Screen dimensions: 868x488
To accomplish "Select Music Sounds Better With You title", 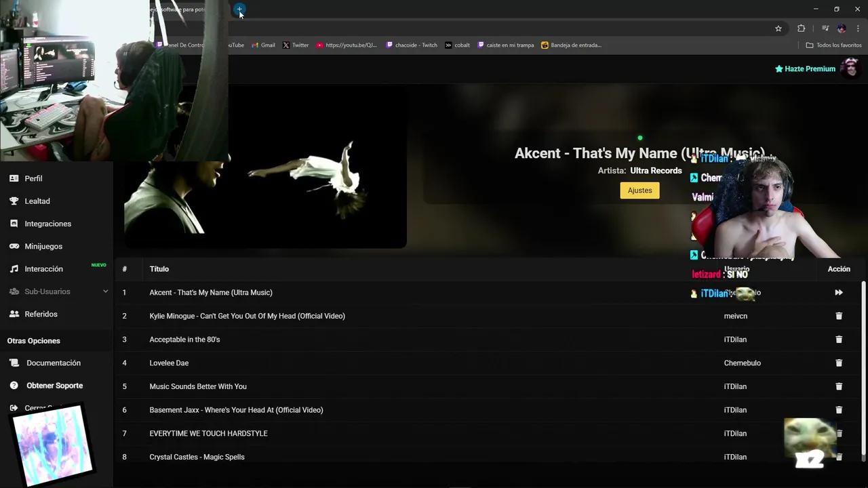I will (198, 386).
